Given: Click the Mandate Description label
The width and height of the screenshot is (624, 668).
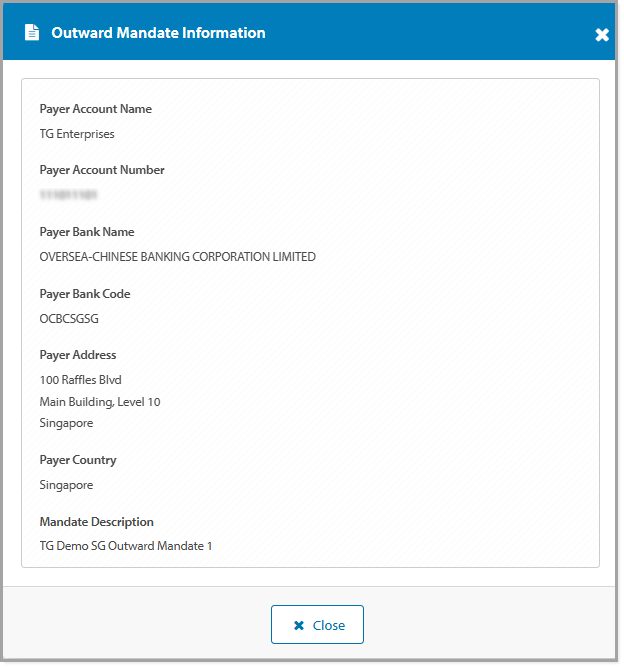Looking at the screenshot, I should 97,522.
